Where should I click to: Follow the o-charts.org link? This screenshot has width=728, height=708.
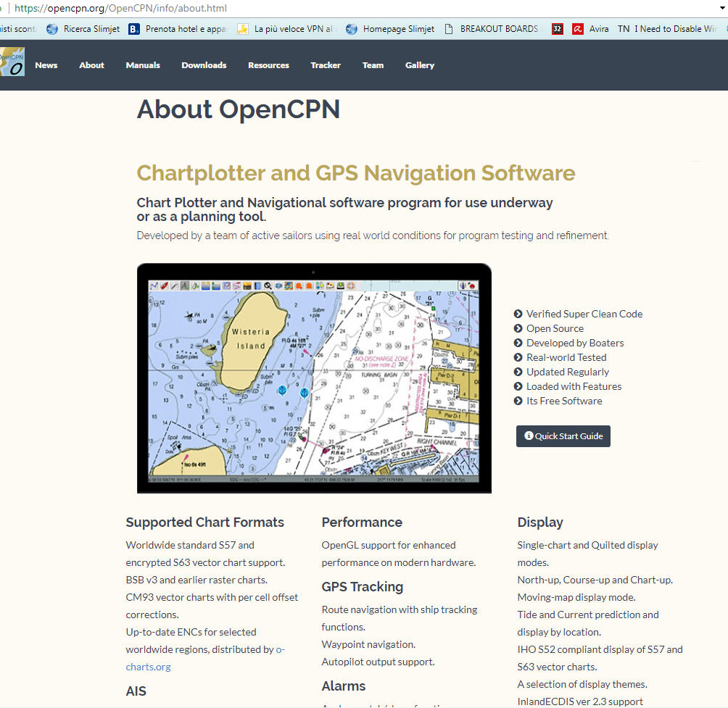pyautogui.click(x=205, y=658)
